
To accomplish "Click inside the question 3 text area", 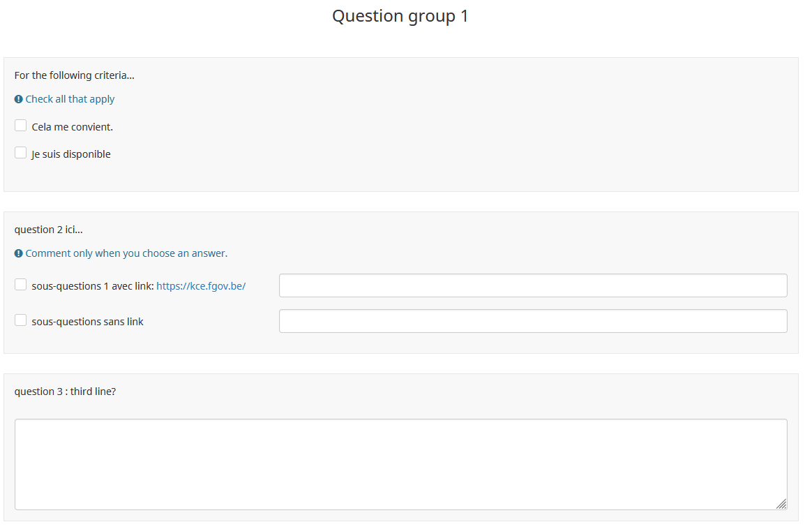I will [x=400, y=464].
